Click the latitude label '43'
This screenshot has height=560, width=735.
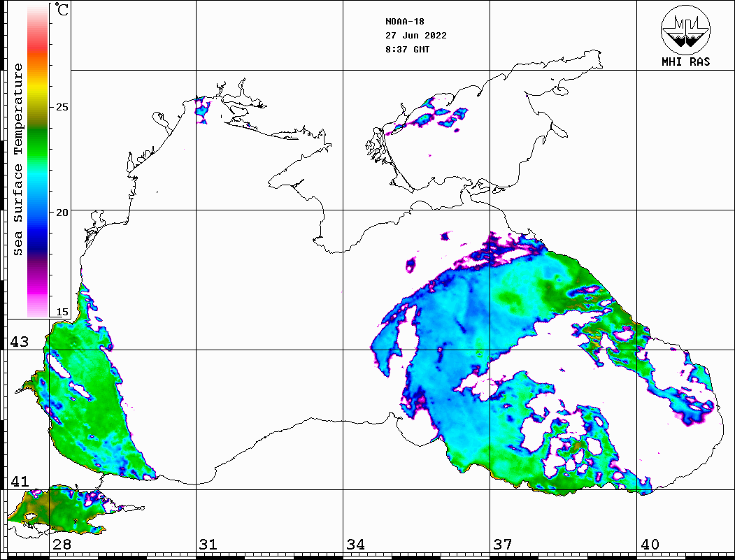(20, 342)
